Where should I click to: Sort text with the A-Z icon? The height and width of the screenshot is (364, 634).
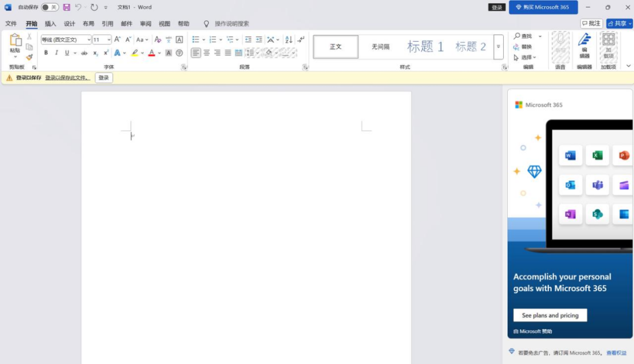[x=289, y=39]
